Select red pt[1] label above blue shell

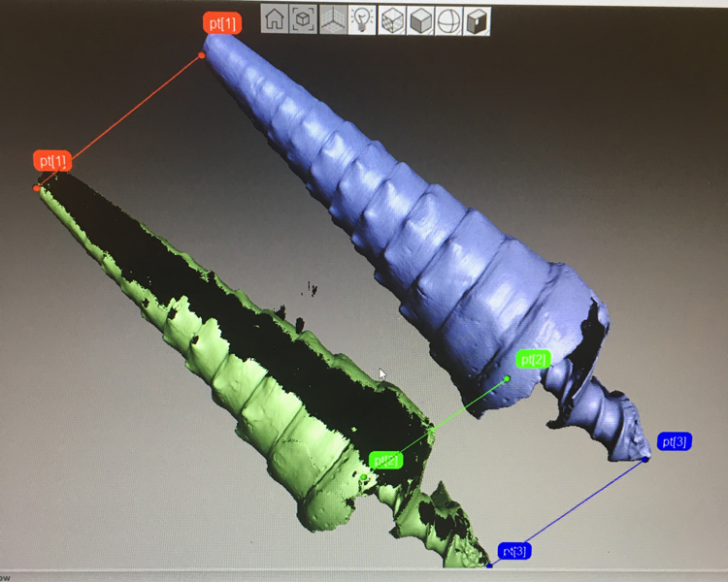click(222, 23)
